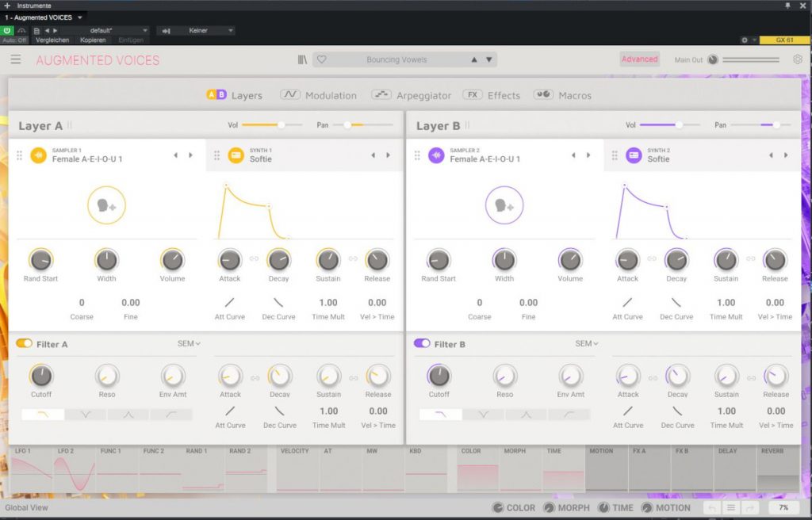This screenshot has height=520, width=812.
Task: Switch to the Macros tab
Action: 562,95
